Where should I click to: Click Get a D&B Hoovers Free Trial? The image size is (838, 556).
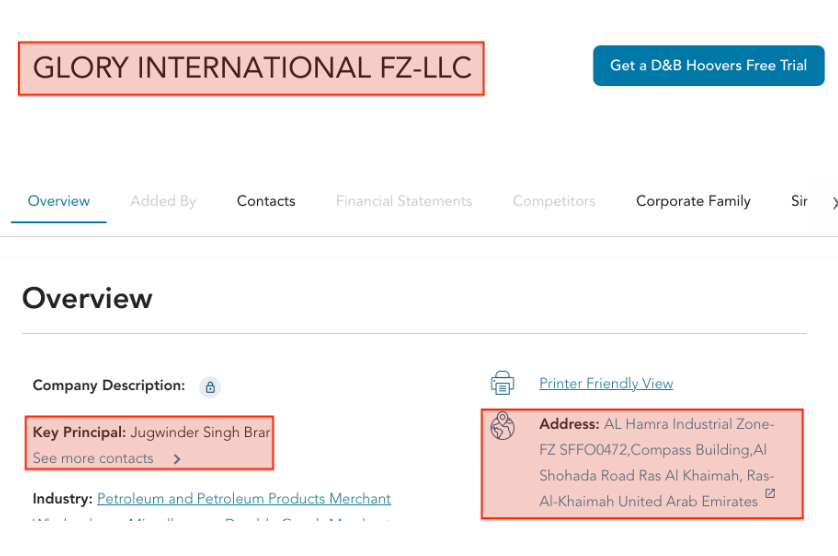click(x=709, y=65)
